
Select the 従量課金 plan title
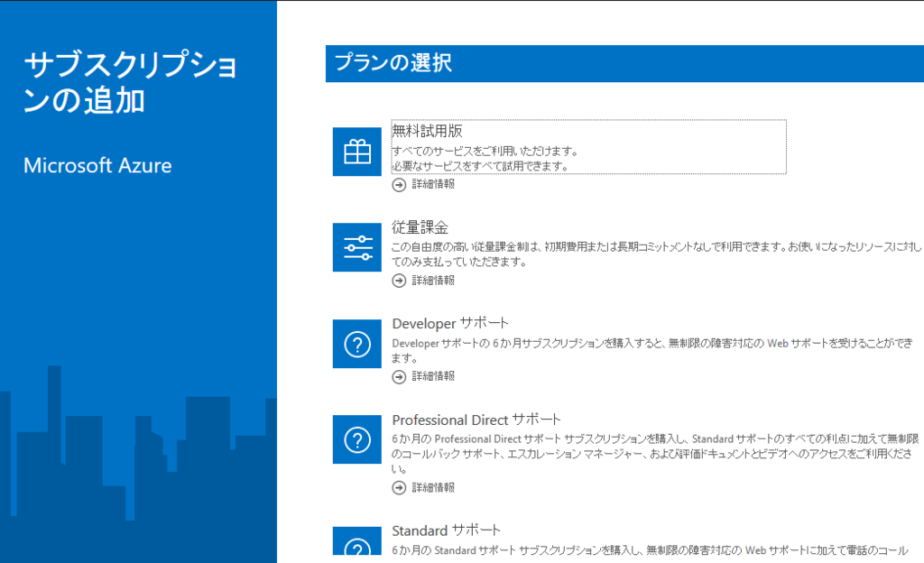(x=420, y=227)
